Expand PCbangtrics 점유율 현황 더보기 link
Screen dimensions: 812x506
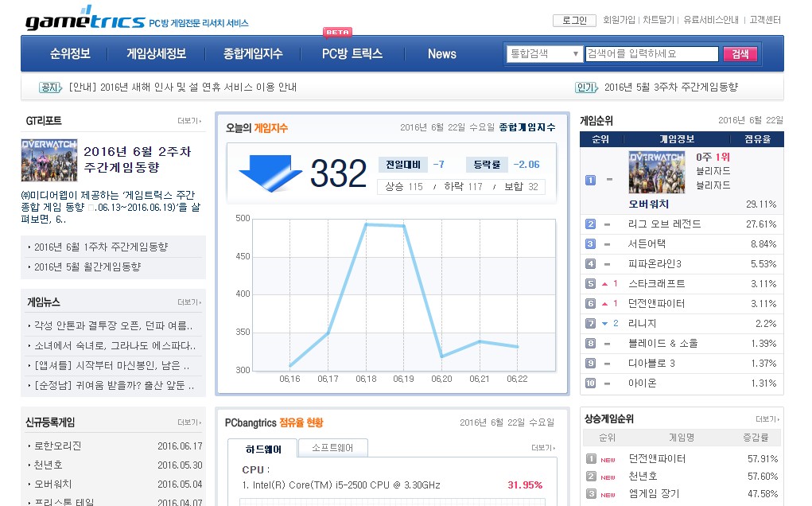544,448
